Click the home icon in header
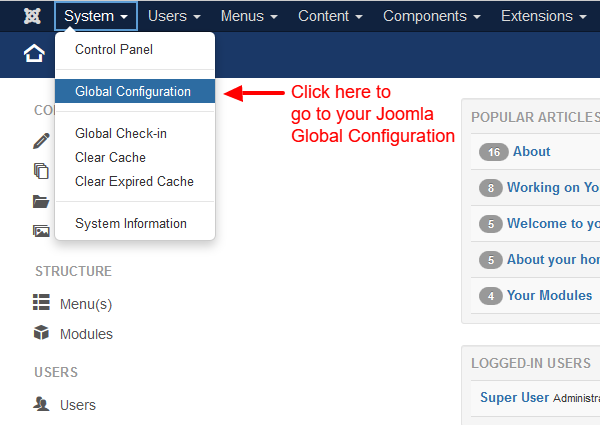Screen dimensions: 600x425 click(34, 53)
